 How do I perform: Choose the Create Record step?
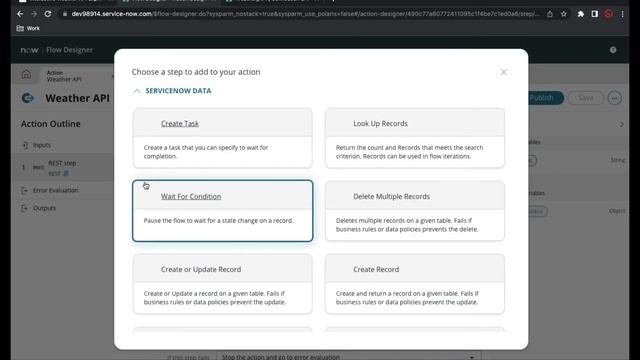click(415, 284)
